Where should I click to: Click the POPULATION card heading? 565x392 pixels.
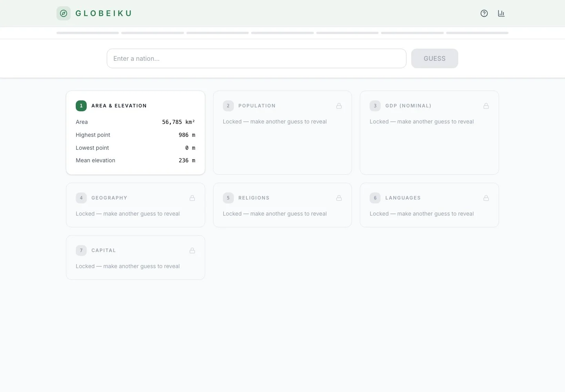(x=257, y=106)
